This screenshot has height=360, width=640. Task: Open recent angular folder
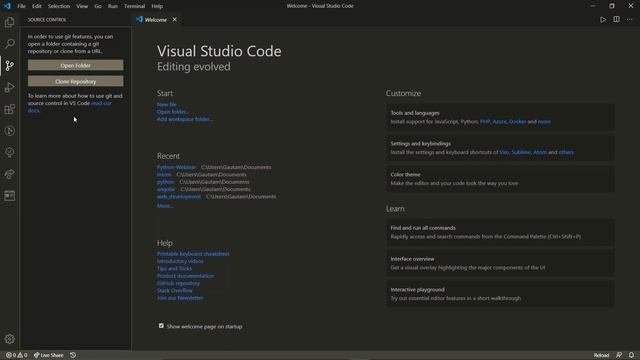pyautogui.click(x=166, y=189)
